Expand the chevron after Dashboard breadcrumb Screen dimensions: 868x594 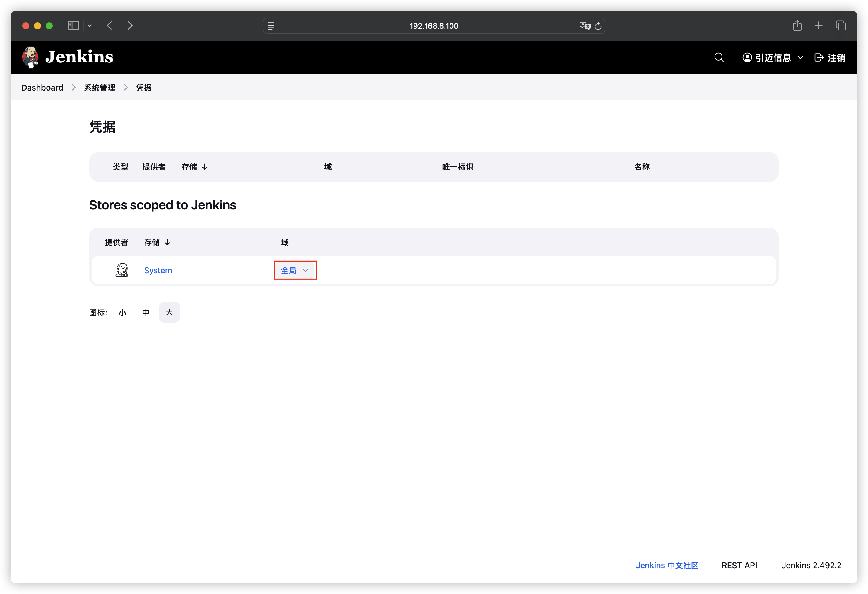tap(74, 87)
